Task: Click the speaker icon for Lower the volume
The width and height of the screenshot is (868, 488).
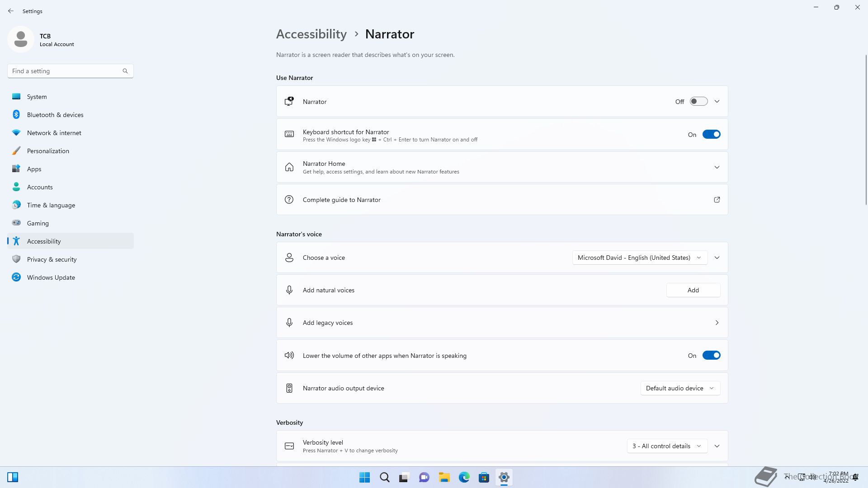Action: [x=289, y=355]
